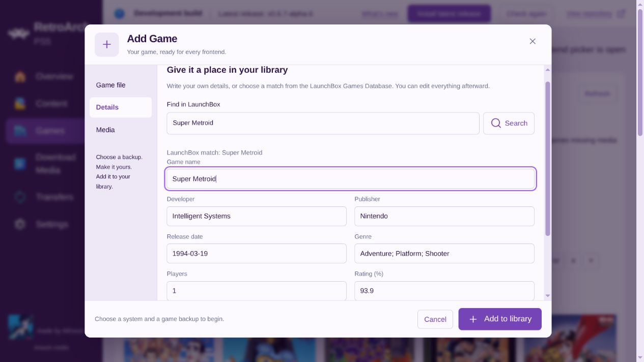The width and height of the screenshot is (644, 362).
Task: Click the plus icon in Add to library
Action: [x=473, y=319]
